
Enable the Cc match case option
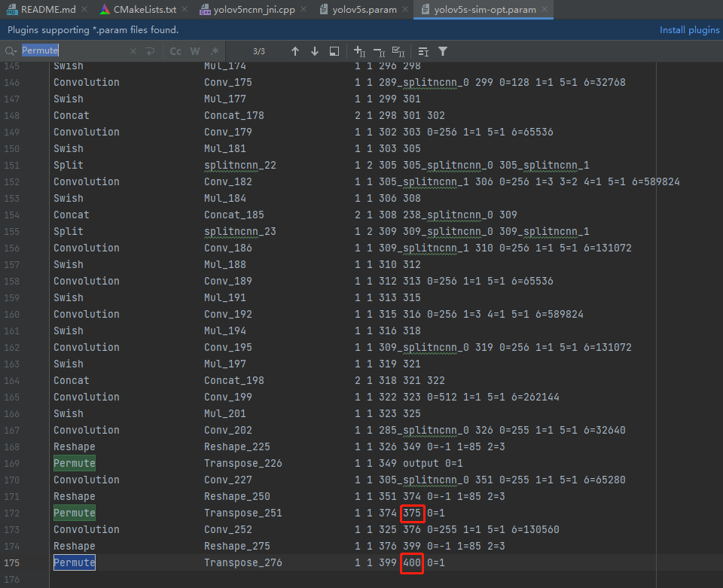(x=175, y=51)
